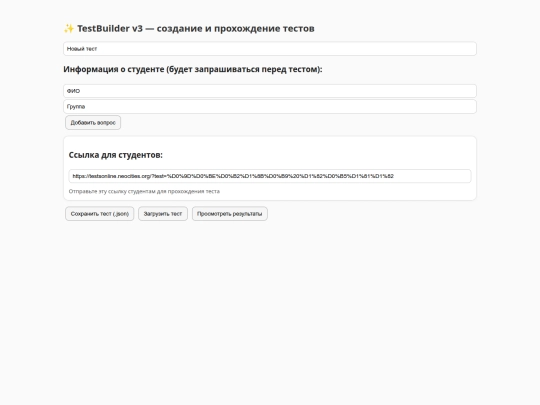Image resolution: width=540 pixels, height=405 pixels.
Task: Select the student link URL field
Action: (270, 176)
